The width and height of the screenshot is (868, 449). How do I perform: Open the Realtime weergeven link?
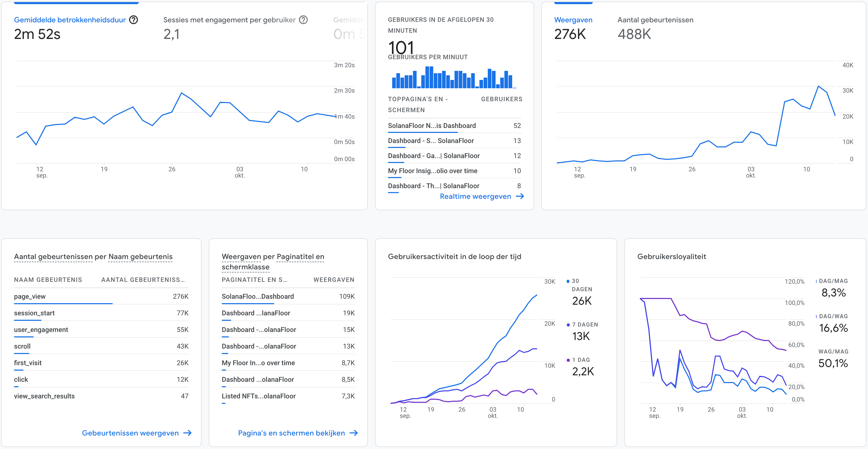[475, 196]
